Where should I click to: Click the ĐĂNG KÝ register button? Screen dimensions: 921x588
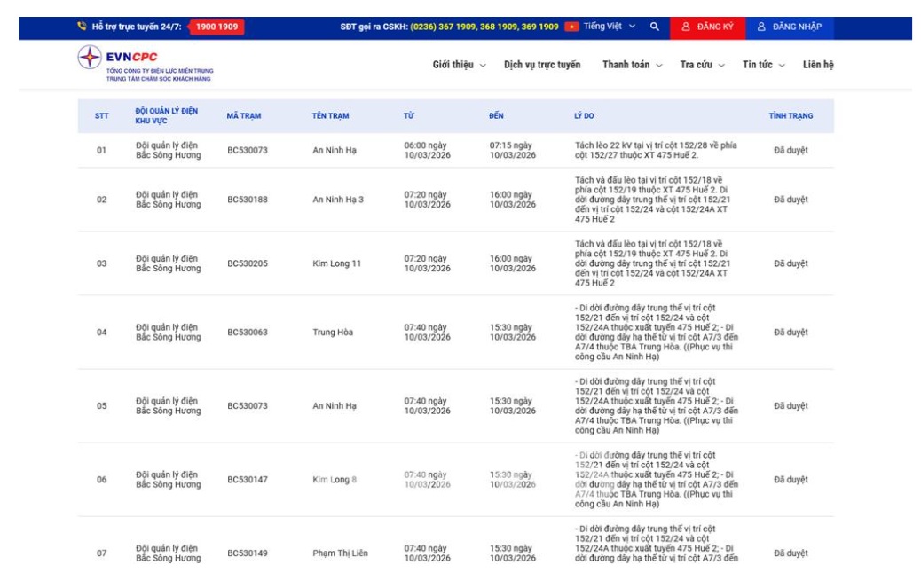707,27
